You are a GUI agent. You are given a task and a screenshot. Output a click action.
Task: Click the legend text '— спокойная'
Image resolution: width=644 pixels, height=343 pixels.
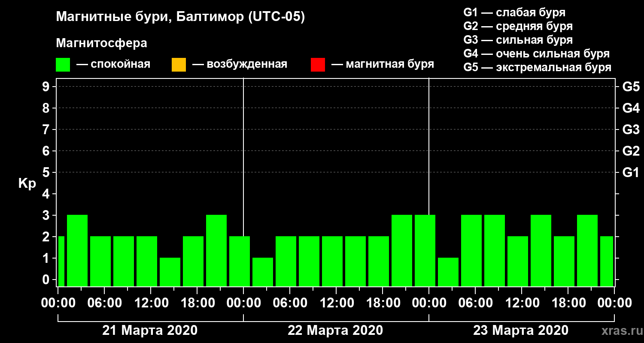tap(113, 65)
